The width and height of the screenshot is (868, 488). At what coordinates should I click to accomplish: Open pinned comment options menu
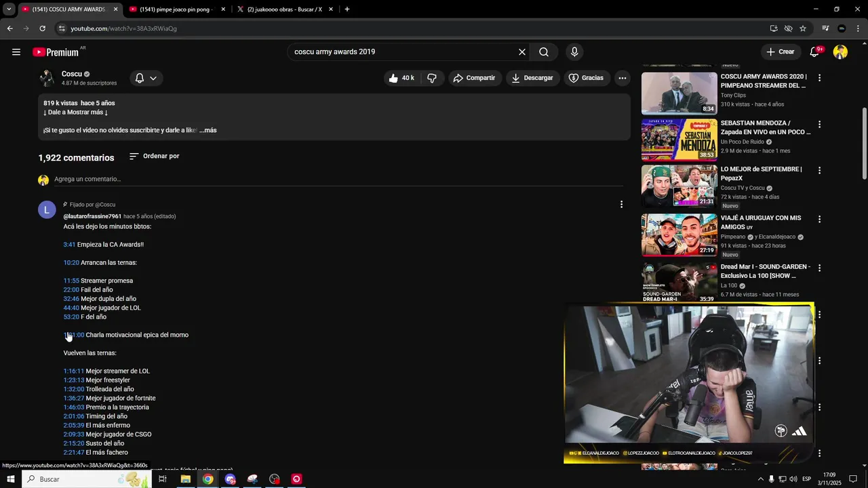coord(621,204)
